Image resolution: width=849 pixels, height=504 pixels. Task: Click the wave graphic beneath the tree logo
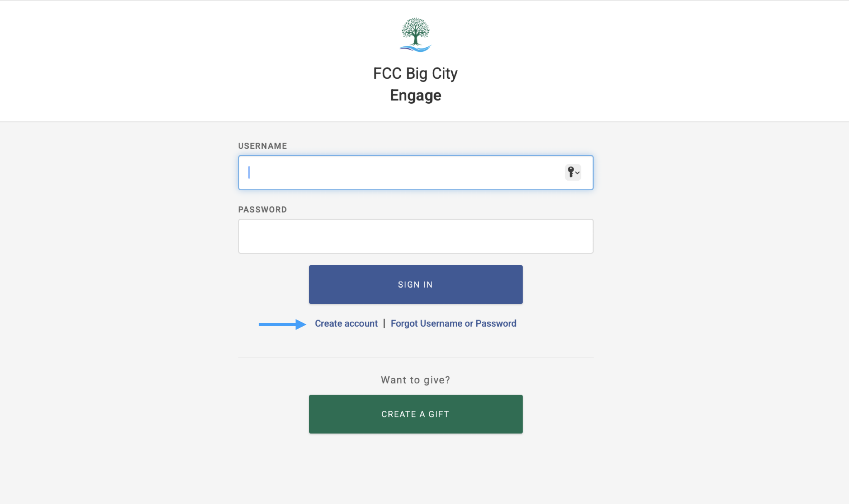(x=415, y=48)
